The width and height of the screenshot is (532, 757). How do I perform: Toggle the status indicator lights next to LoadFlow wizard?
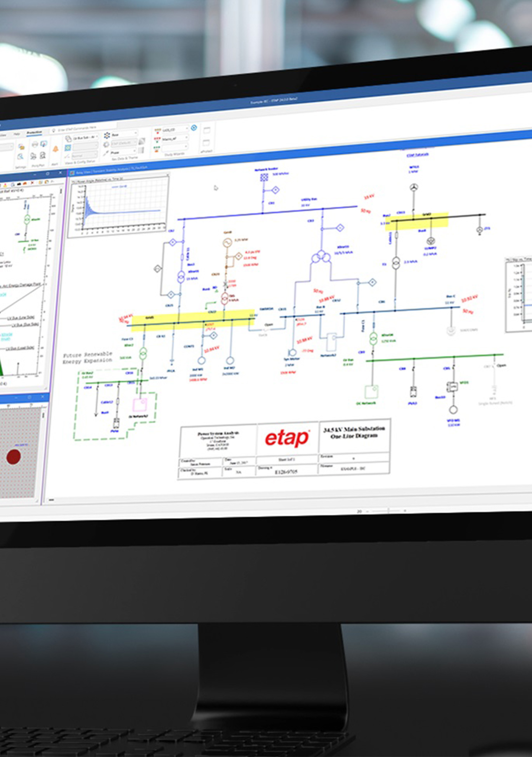point(158,130)
